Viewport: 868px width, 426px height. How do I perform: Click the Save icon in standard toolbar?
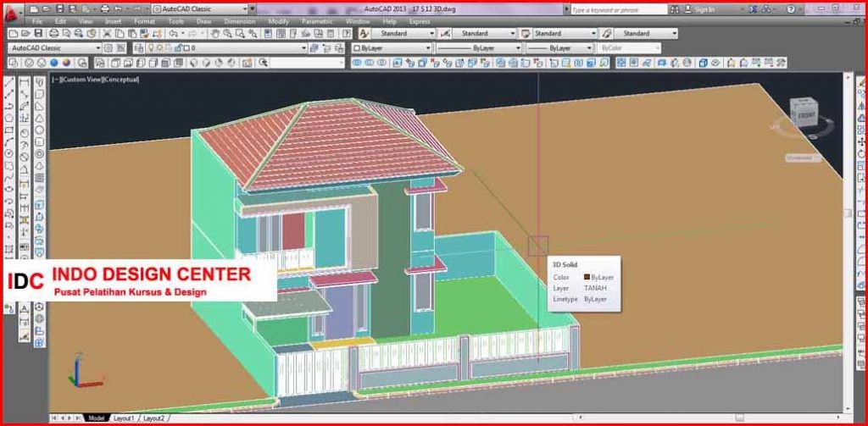coord(37,34)
